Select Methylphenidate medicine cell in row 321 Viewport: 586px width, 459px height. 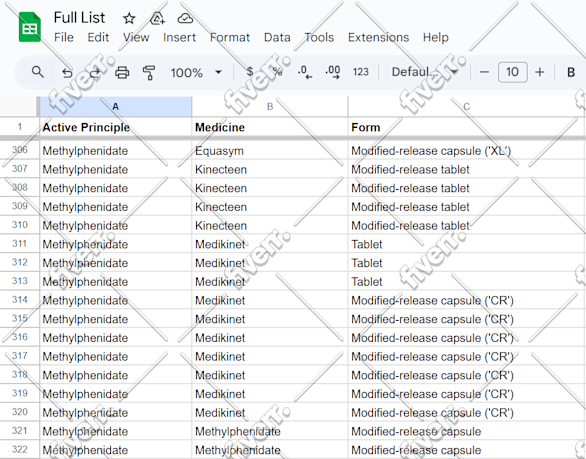pos(270,431)
